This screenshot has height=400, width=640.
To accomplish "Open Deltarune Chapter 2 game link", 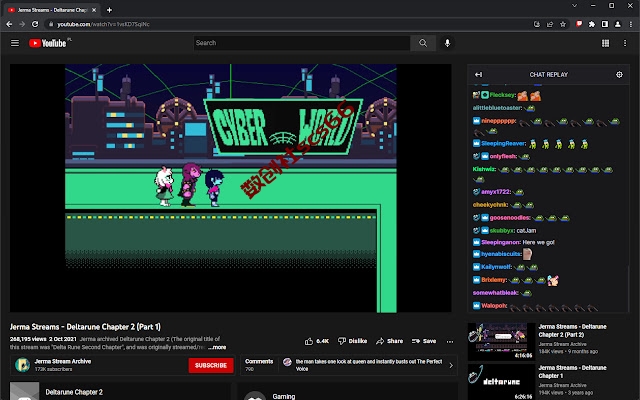I will [x=74, y=392].
